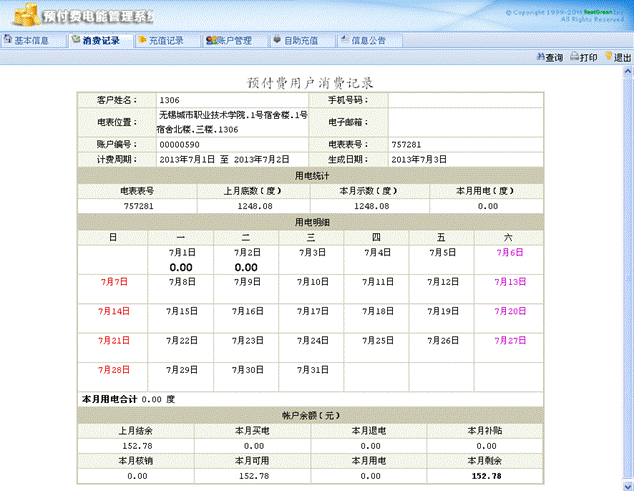Click the printer icon for 打印
This screenshot has height=491, width=634.
[x=575, y=57]
